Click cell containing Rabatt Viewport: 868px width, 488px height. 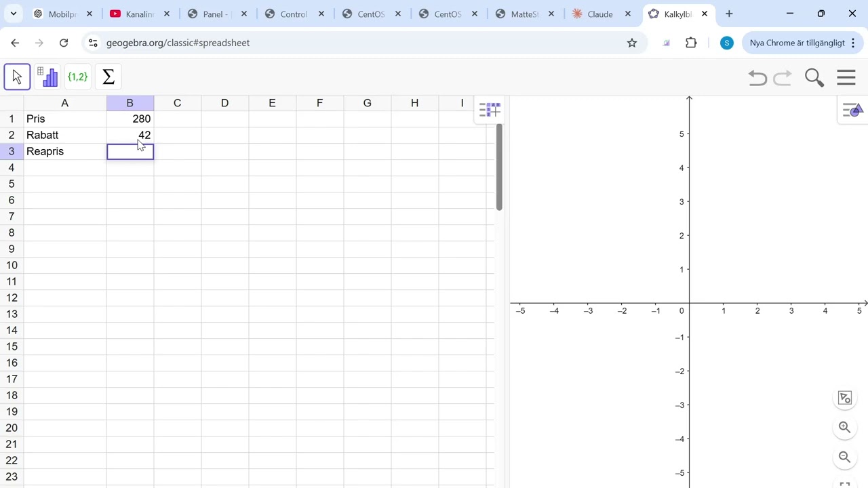coord(65,135)
